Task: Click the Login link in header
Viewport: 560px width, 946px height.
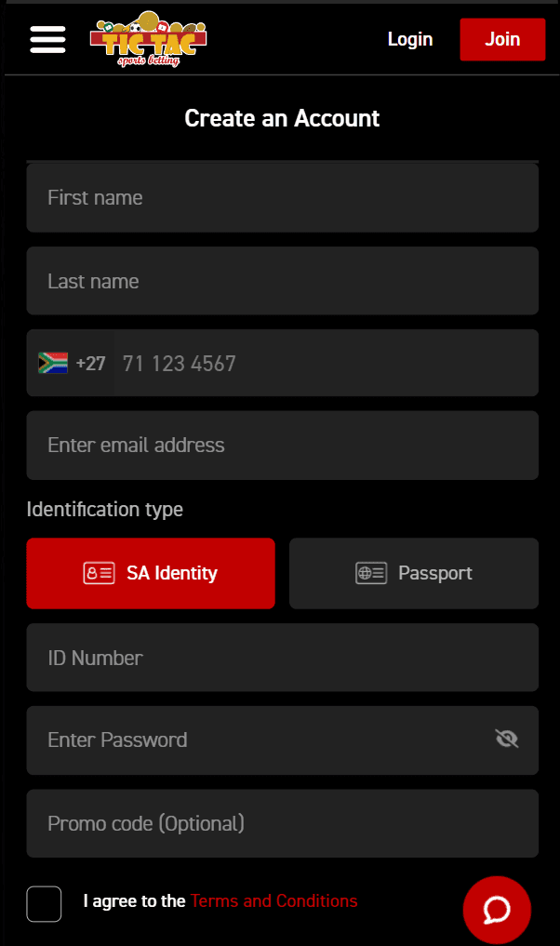Action: [x=410, y=39]
